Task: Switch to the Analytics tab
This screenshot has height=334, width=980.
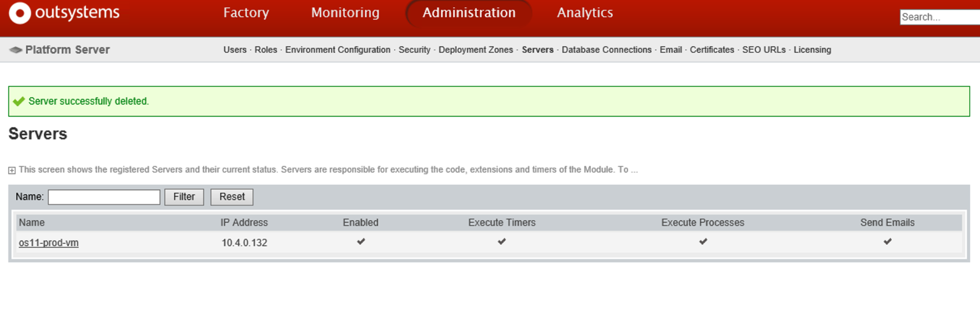Action: click(584, 13)
